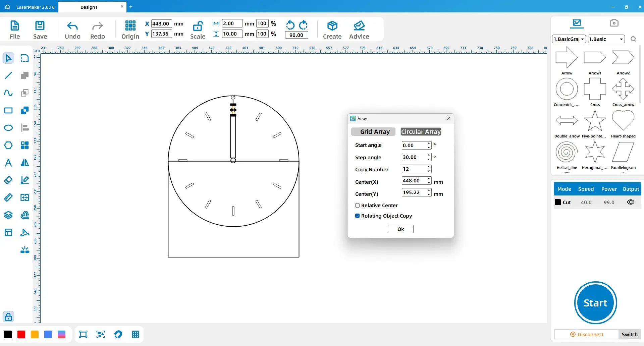Pick the orange color swatch
Image resolution: width=644 pixels, height=346 pixels.
click(35, 334)
